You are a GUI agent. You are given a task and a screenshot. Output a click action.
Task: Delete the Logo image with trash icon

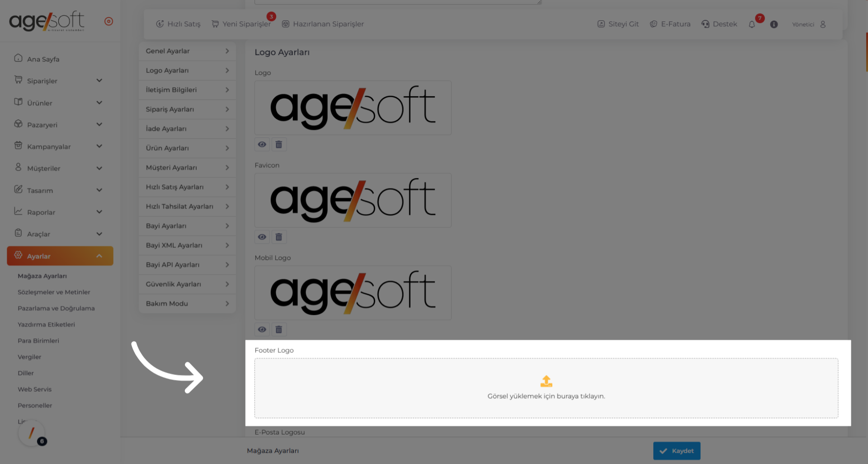coord(279,145)
